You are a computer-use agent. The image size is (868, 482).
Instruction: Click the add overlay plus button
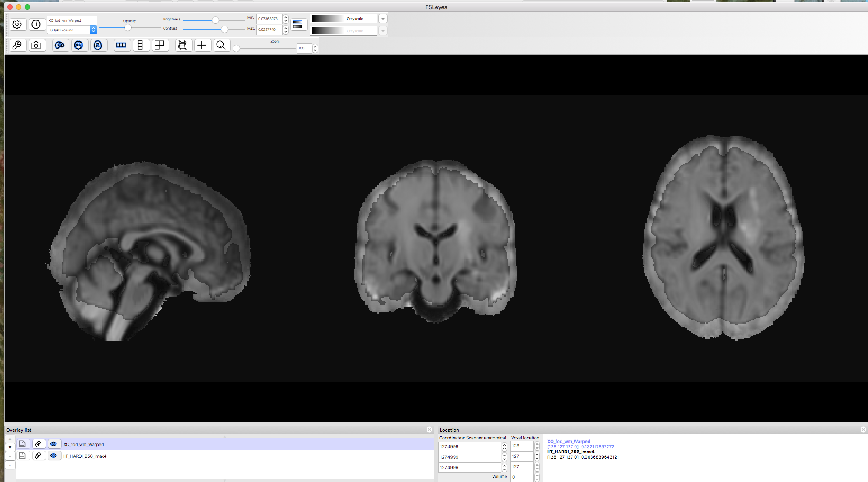click(x=10, y=456)
